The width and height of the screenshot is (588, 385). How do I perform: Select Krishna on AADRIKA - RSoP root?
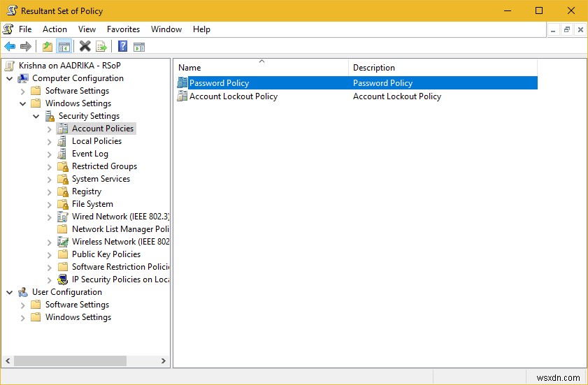point(70,66)
